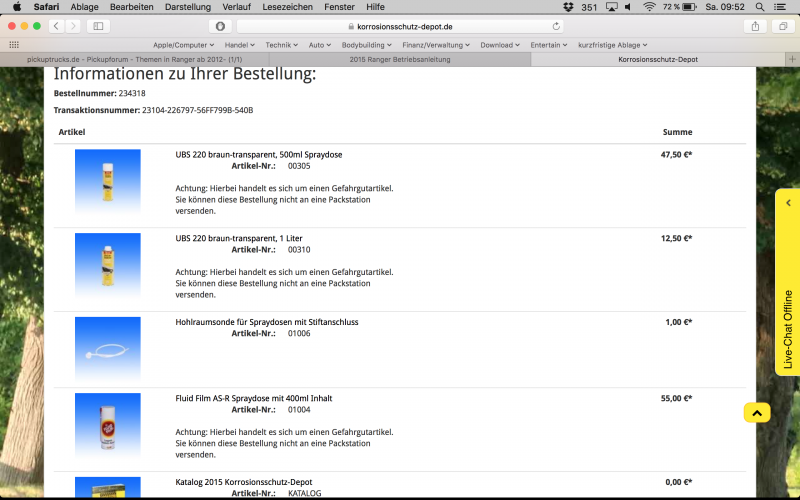Expand the Finanz/Verwaltung bookmarks folder
The height and width of the screenshot is (500, 800).
[x=438, y=45]
